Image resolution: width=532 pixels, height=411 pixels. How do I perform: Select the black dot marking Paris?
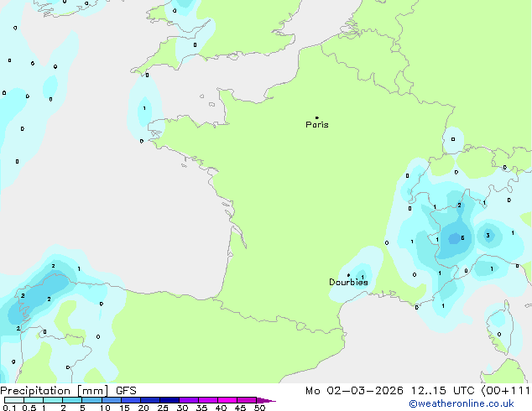point(317,117)
